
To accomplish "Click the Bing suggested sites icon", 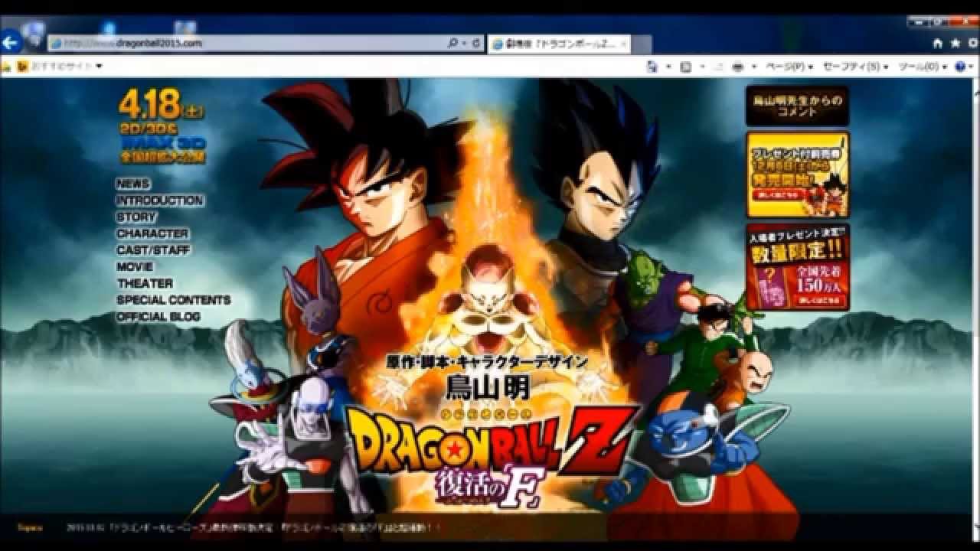I will coord(22,67).
